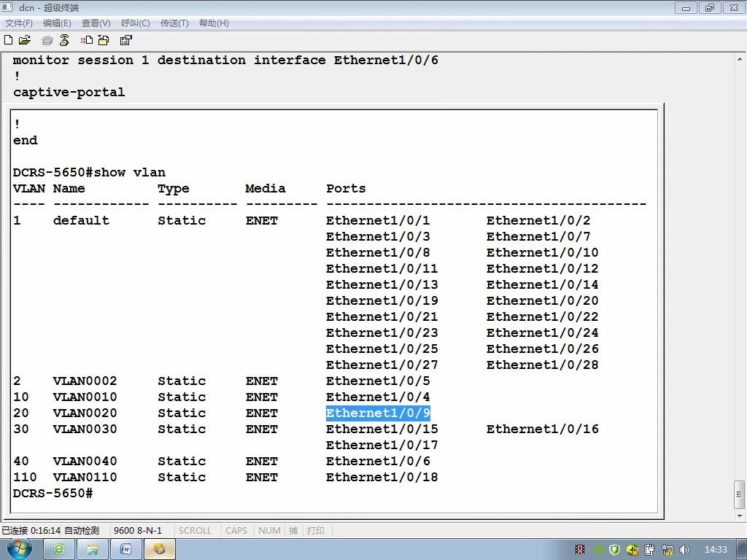Click the yellow-green security tray icon
Image resolution: width=747 pixels, height=560 pixels.
pyautogui.click(x=632, y=550)
